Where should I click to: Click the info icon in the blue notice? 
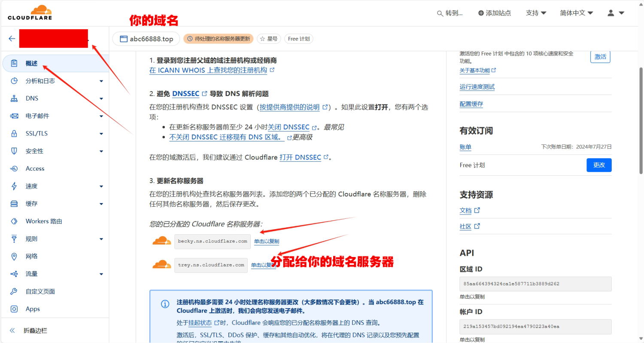(165, 304)
